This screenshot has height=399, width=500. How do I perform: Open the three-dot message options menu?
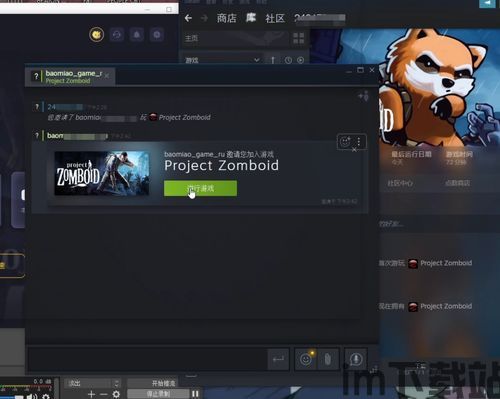pos(359,142)
